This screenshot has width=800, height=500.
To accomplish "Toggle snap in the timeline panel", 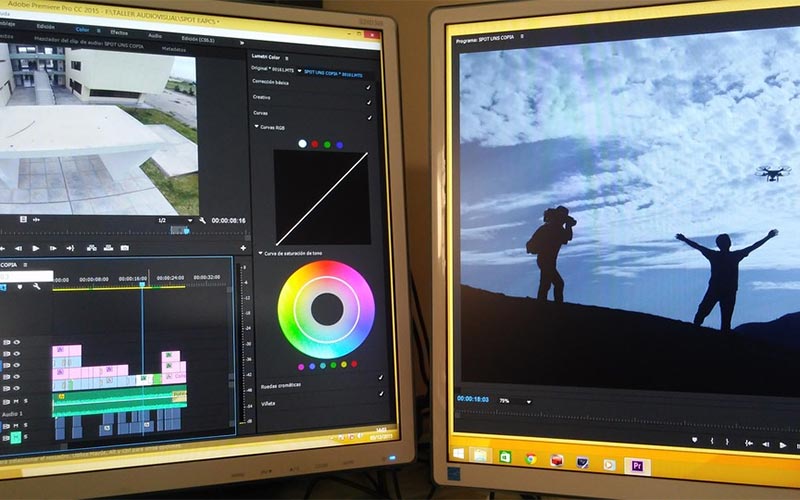I will pos(3,288).
